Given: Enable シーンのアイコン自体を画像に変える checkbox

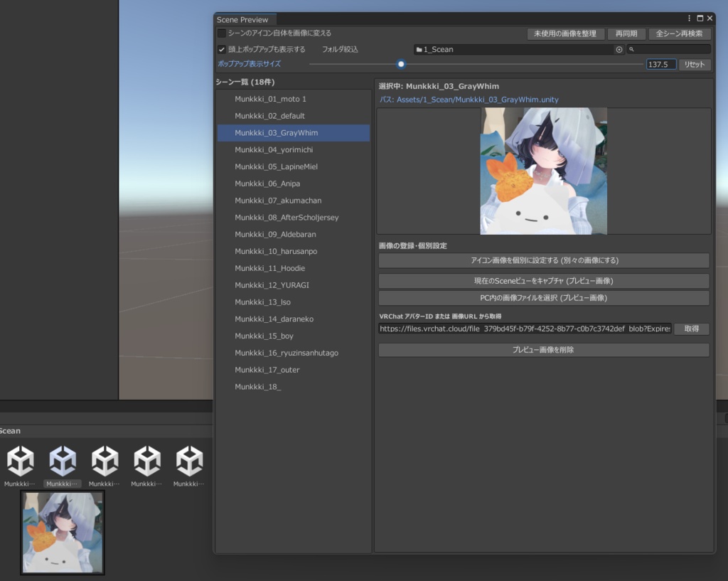Looking at the screenshot, I should pos(222,33).
